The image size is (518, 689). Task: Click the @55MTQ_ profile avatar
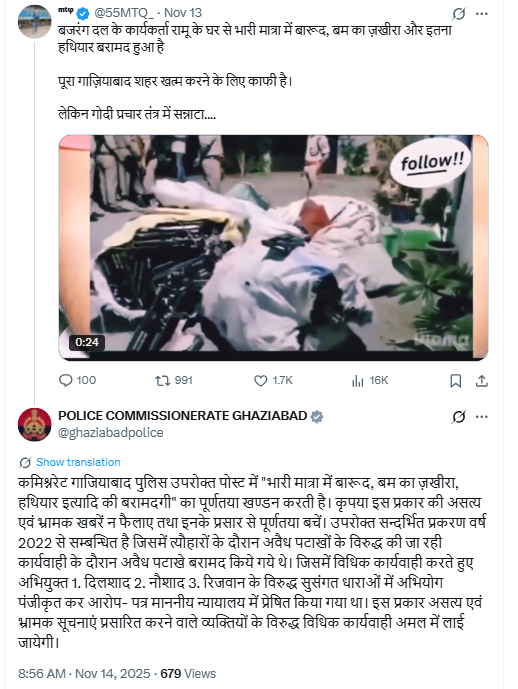tap(35, 22)
